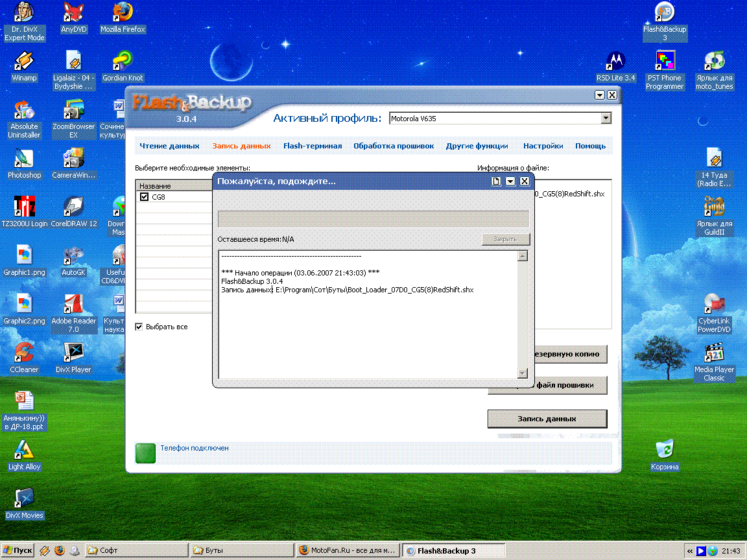Select the Photoshop desktop icon
This screenshot has height=560, width=747.
(24, 163)
